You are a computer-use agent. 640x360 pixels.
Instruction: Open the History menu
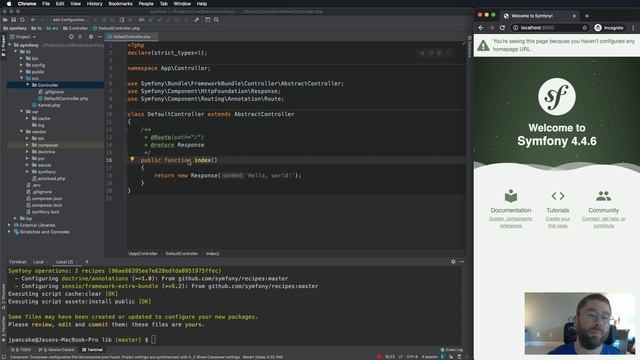[x=94, y=4]
